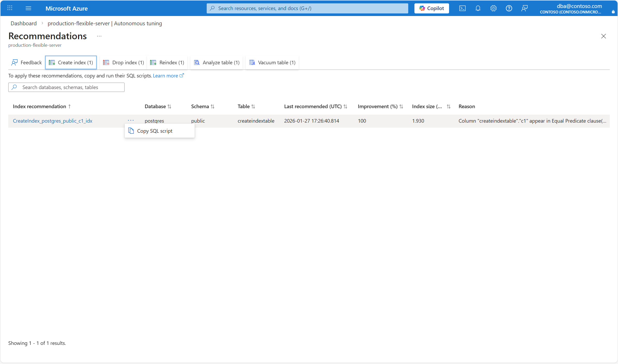This screenshot has height=364, width=618.
Task: Toggle sort on the Table column
Action: coord(253,106)
